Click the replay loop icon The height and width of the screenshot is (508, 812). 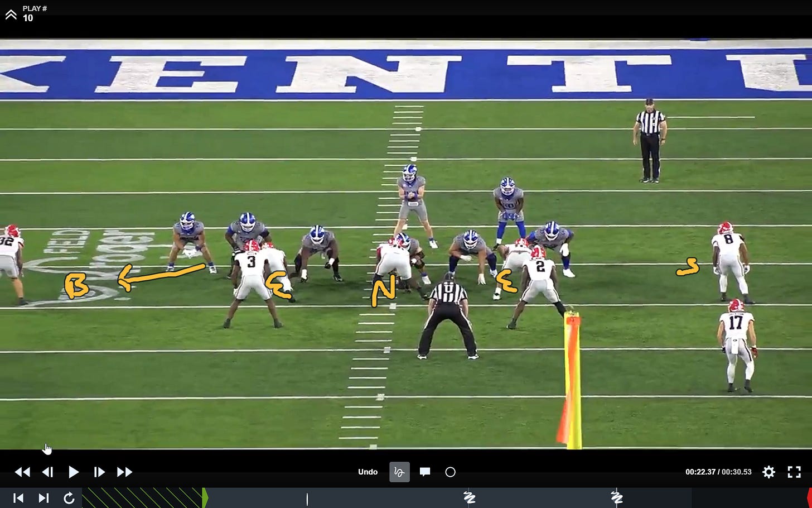point(69,498)
